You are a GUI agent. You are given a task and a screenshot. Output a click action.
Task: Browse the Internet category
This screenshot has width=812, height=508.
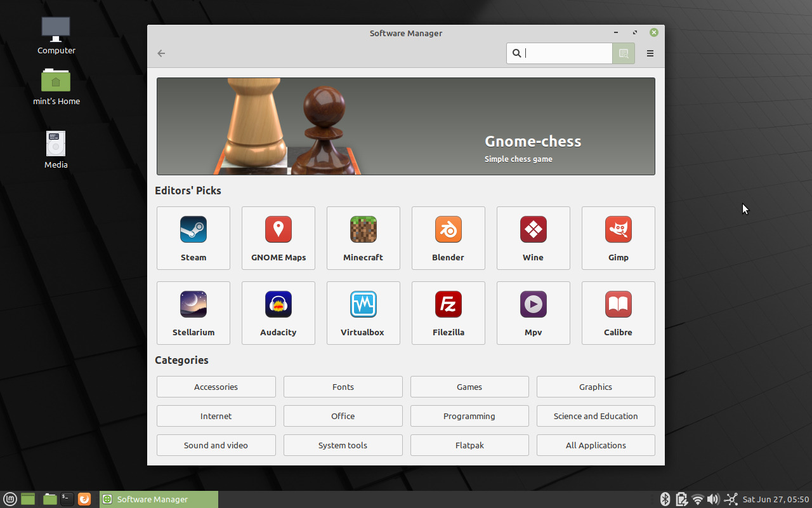pyautogui.click(x=216, y=416)
